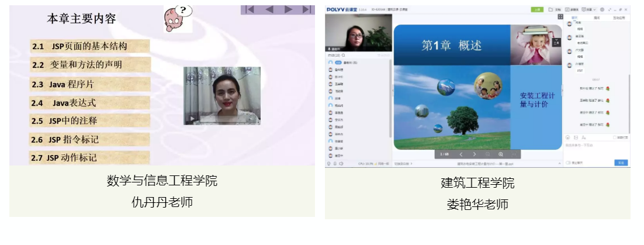The image size is (644, 245).
Task: Advance to next slide in JSP slideshow
Action: click(288, 9)
